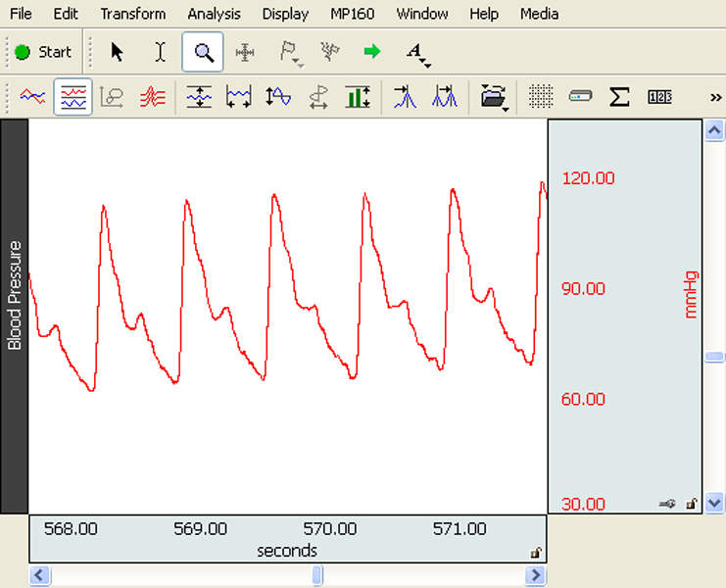The image size is (726, 588).
Task: Toggle the vertical axis lock icon
Action: pos(691,504)
